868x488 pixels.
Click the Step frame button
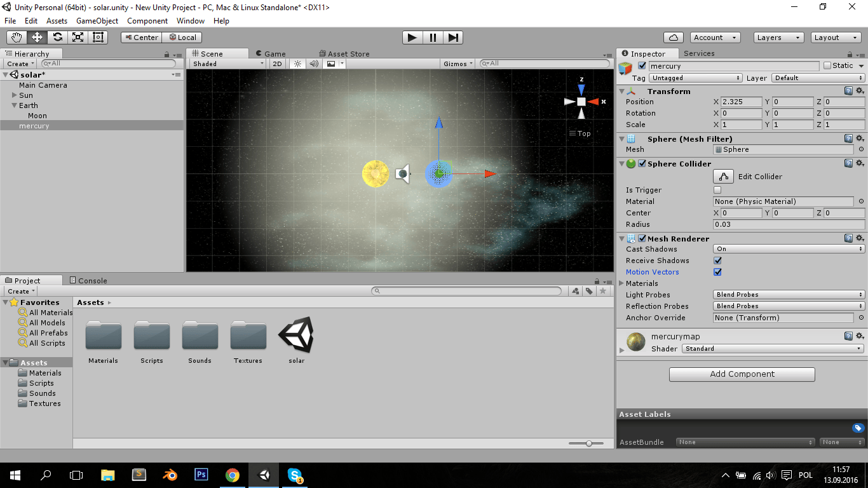(x=452, y=37)
